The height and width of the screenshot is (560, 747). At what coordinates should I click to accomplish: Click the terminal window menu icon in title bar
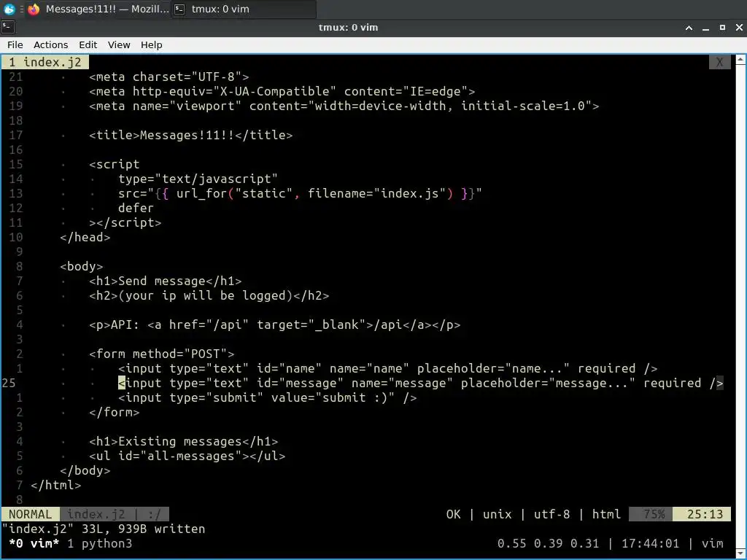coord(8,27)
